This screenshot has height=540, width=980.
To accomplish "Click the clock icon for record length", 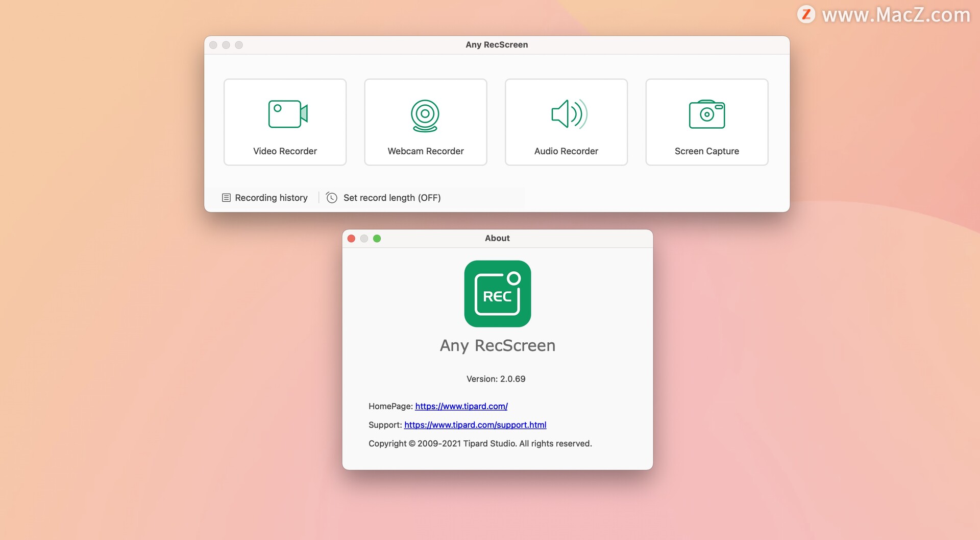I will (x=332, y=198).
